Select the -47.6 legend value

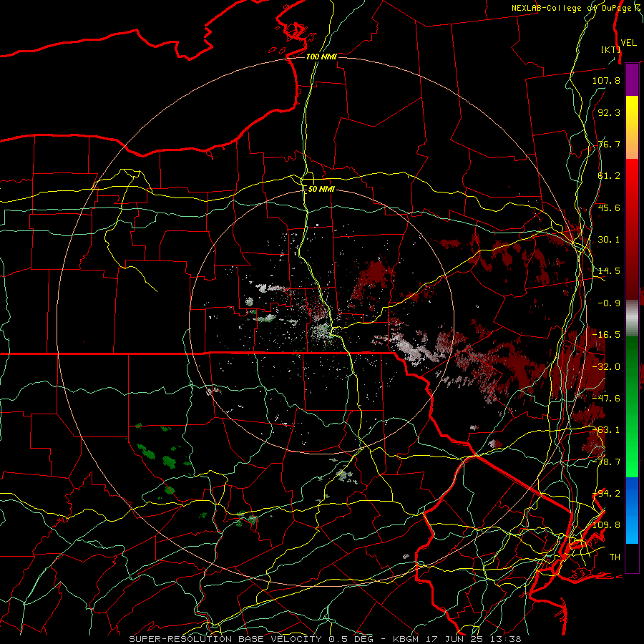pyautogui.click(x=606, y=399)
